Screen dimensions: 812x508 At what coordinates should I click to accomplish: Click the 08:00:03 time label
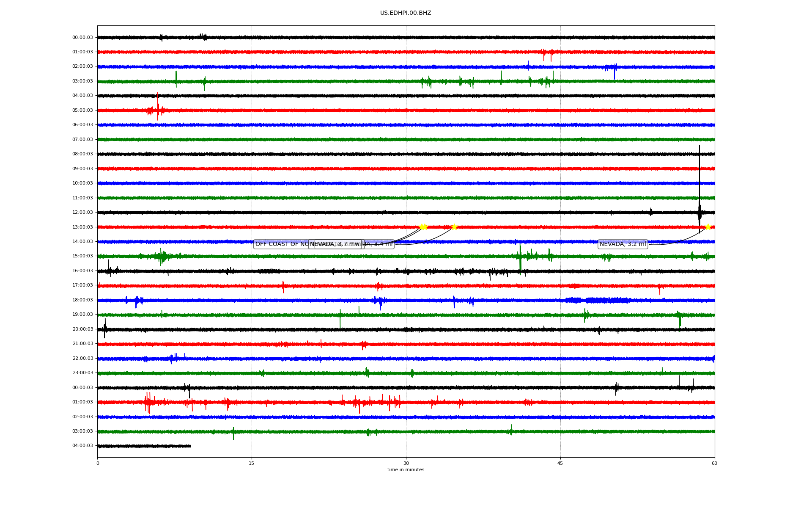click(x=82, y=154)
